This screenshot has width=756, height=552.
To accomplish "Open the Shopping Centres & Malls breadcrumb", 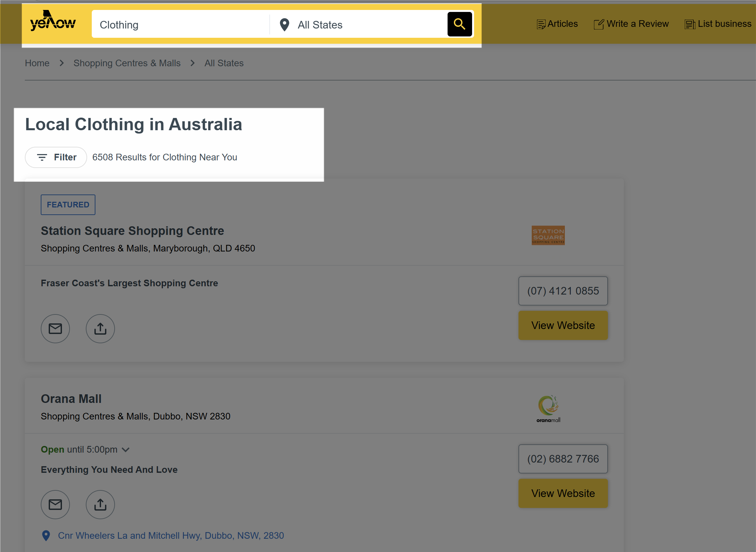I will coord(127,63).
